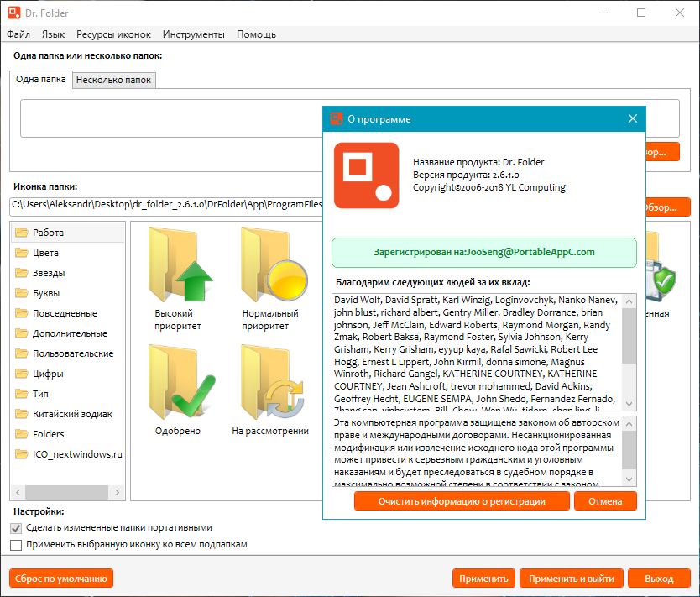
Task: Click the icon path Обзор button
Action: click(x=668, y=207)
